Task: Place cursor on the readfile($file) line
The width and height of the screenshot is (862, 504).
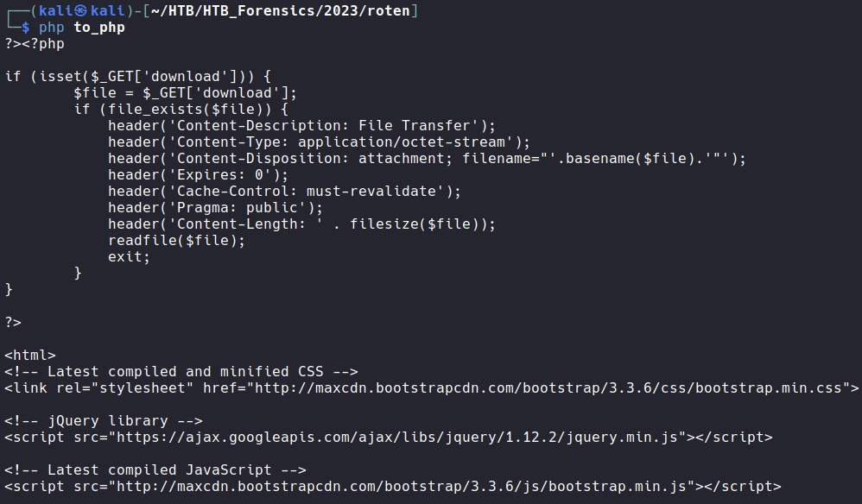Action: [x=176, y=240]
